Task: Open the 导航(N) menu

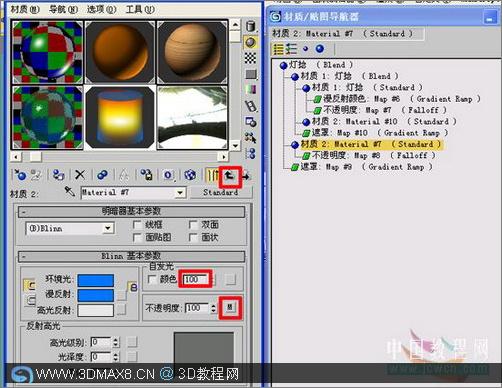Action: tap(63, 9)
